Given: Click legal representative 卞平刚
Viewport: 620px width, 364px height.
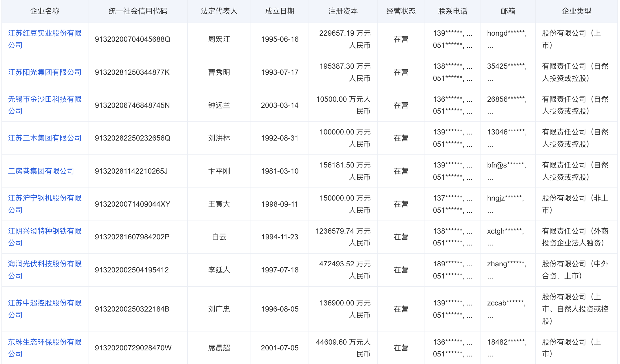Looking at the screenshot, I should tap(219, 171).
